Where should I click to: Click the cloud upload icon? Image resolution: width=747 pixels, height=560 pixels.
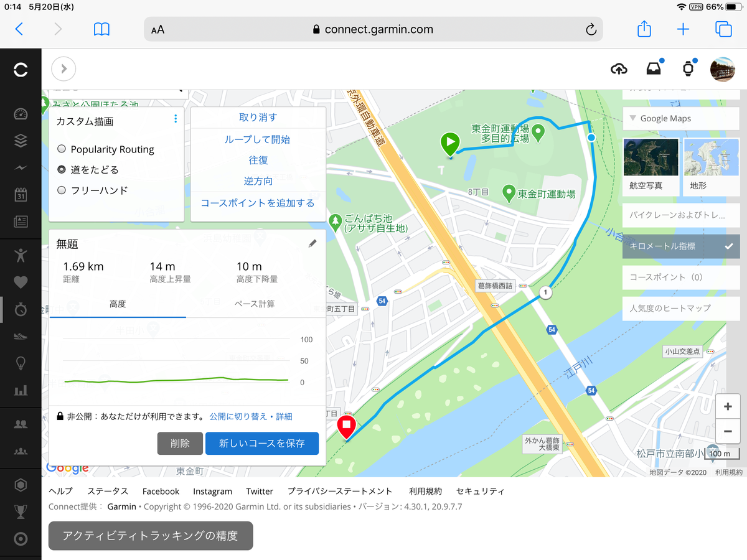[619, 69]
